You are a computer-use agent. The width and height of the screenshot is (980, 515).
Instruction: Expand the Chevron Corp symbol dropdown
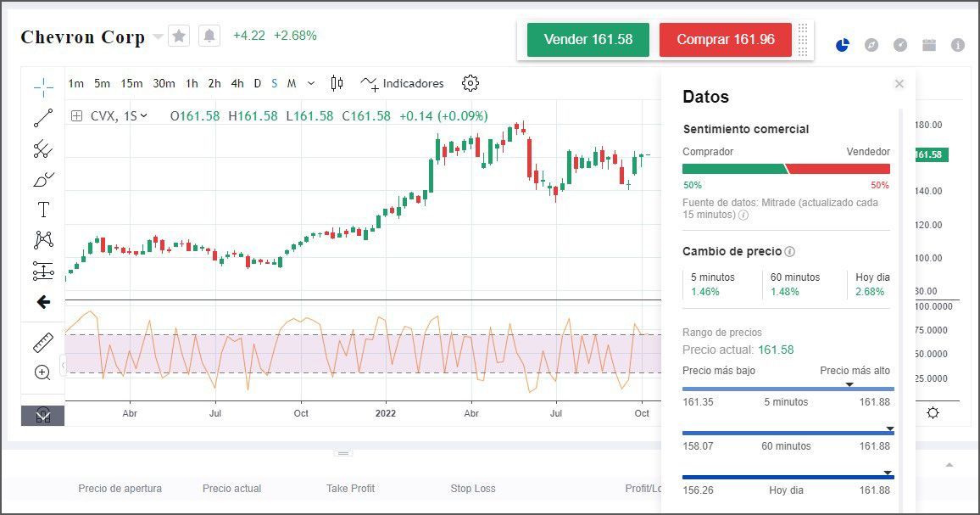(158, 37)
